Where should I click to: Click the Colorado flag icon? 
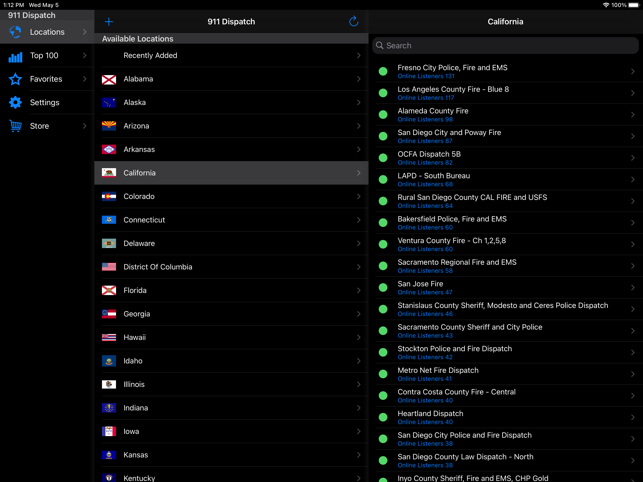coord(109,197)
